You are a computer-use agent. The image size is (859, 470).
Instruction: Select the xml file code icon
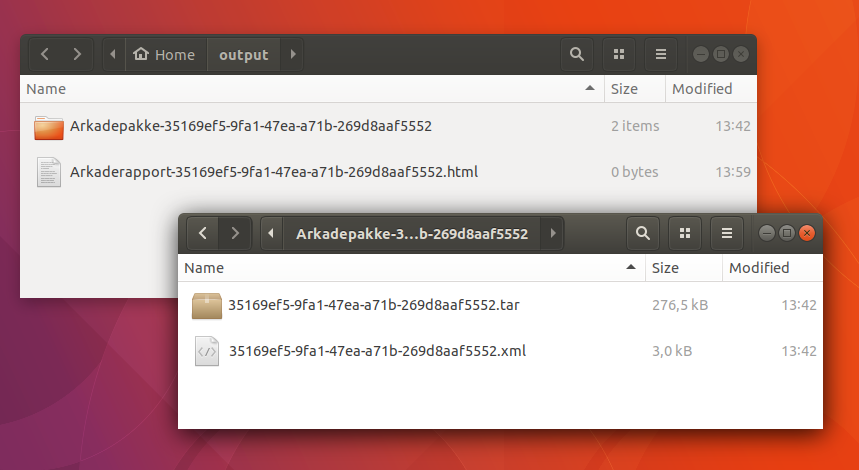pyautogui.click(x=207, y=351)
